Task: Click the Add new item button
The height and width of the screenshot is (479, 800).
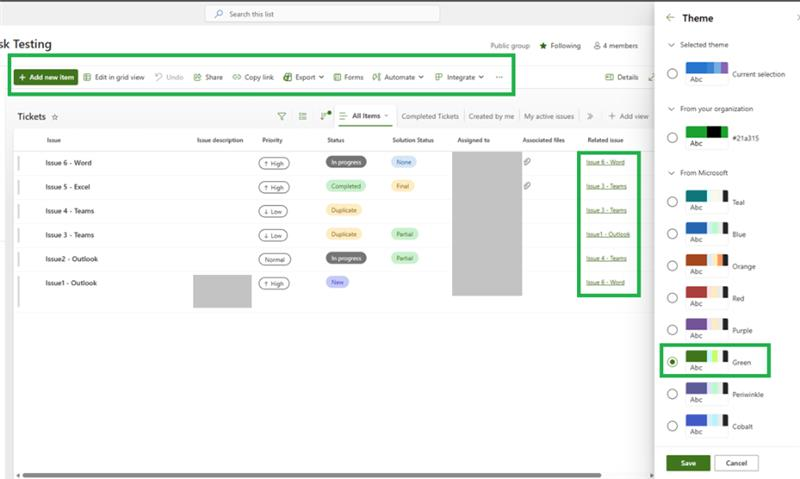Action: click(x=46, y=77)
